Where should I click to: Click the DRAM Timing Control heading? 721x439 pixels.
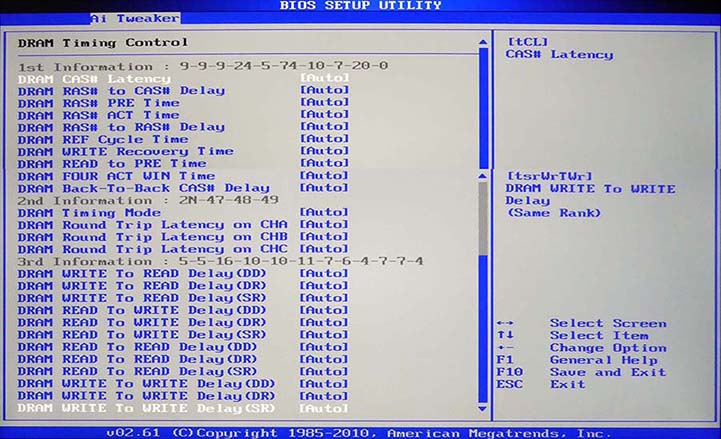(103, 43)
